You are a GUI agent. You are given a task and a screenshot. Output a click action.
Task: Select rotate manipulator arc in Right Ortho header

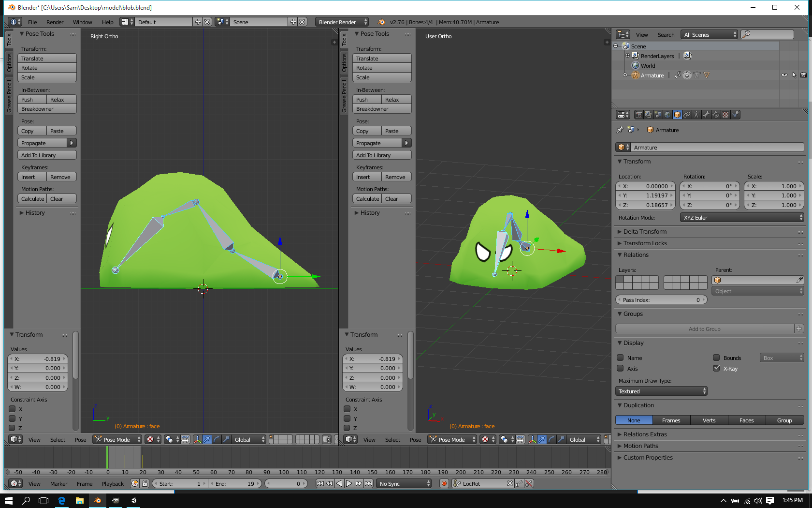pos(217,439)
